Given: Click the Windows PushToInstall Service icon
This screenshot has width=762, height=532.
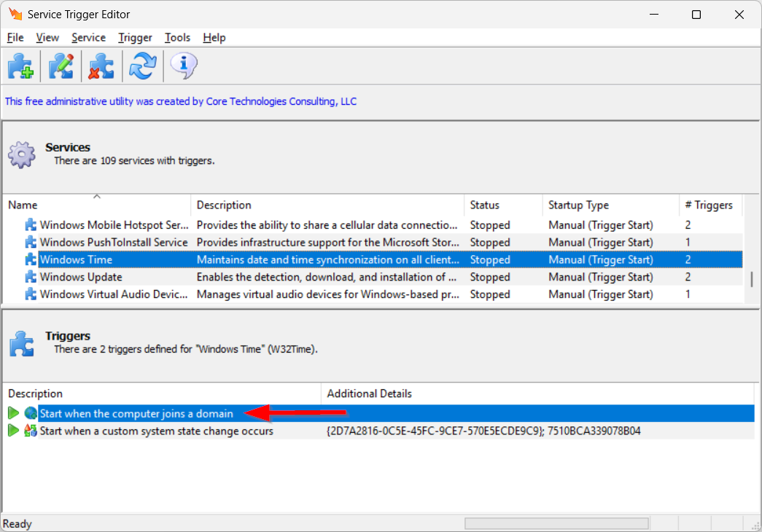Looking at the screenshot, I should coord(31,242).
